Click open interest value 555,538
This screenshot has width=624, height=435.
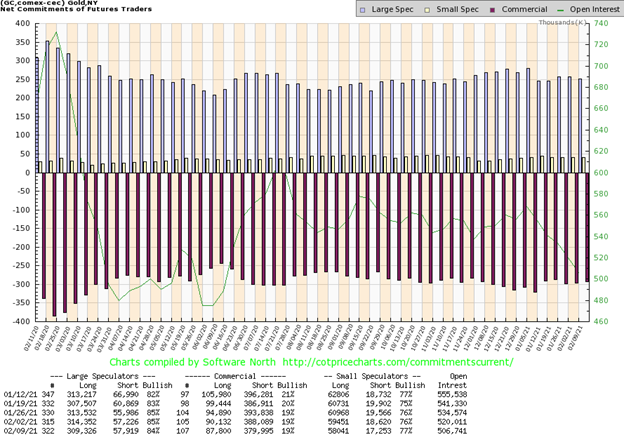click(x=452, y=394)
